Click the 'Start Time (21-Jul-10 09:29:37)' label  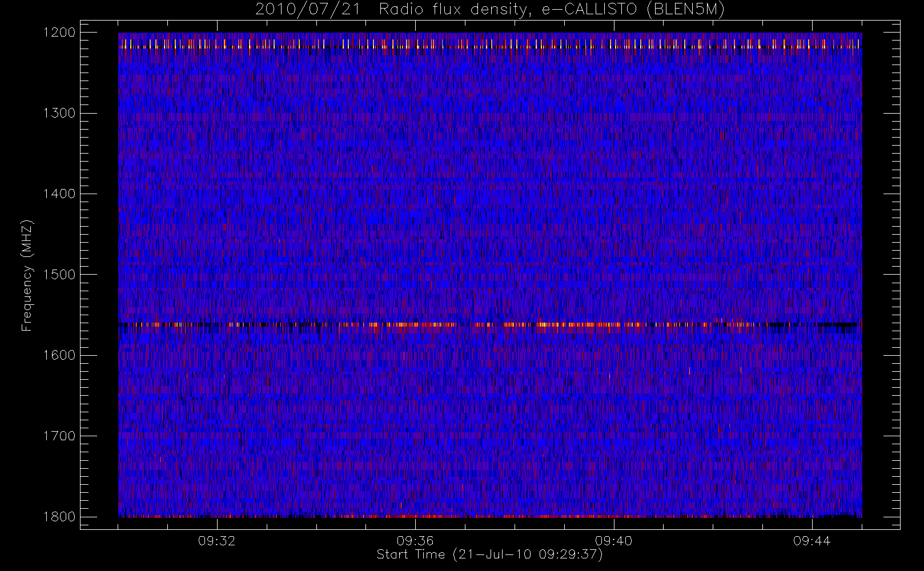(490, 554)
